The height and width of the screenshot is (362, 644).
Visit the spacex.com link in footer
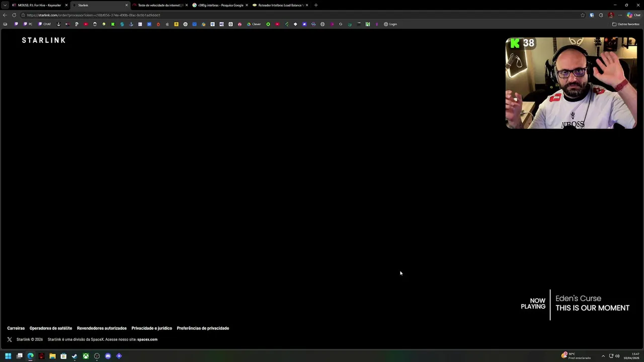(x=147, y=339)
